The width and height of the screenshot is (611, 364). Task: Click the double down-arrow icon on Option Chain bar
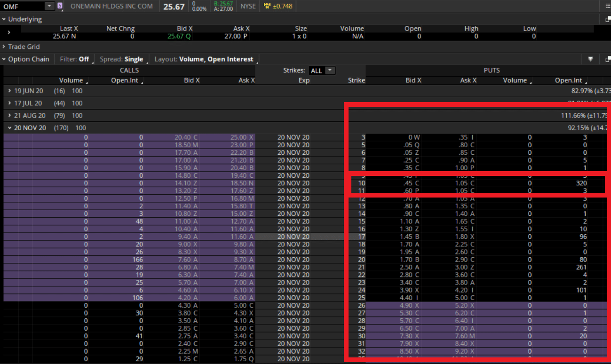590,59
